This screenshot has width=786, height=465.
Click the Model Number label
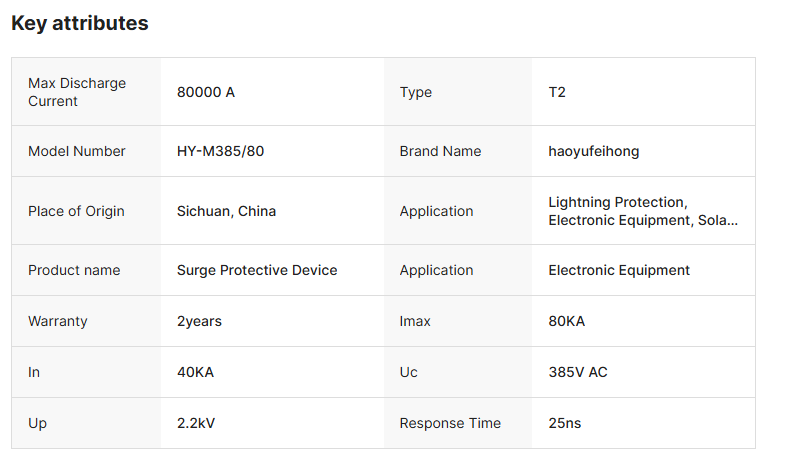pos(77,151)
